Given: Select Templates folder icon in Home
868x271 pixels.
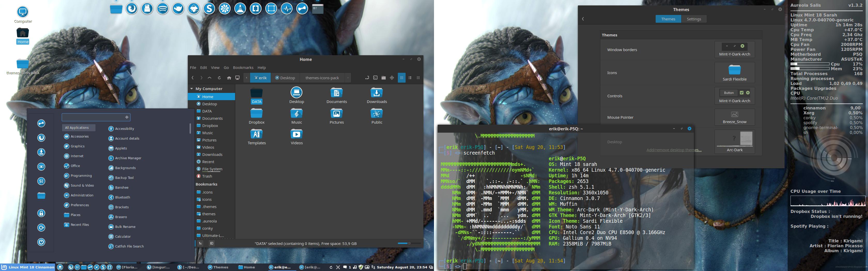Looking at the screenshot, I should tap(257, 137).
